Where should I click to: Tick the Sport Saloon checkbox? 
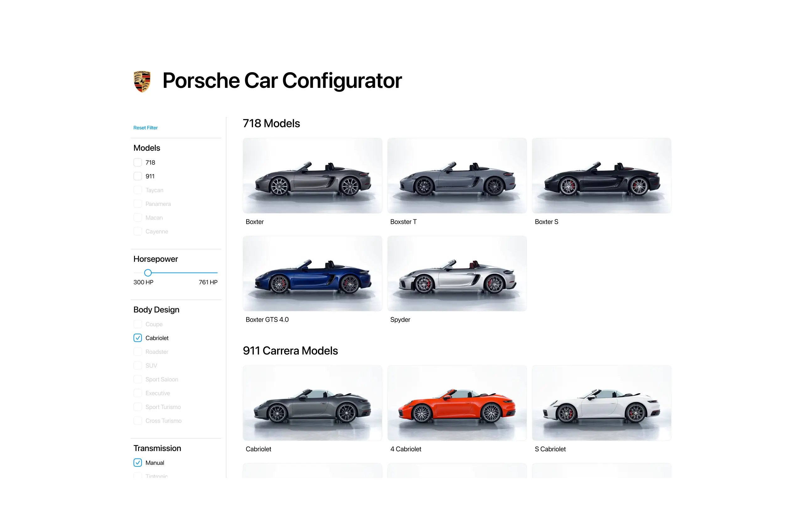click(138, 379)
